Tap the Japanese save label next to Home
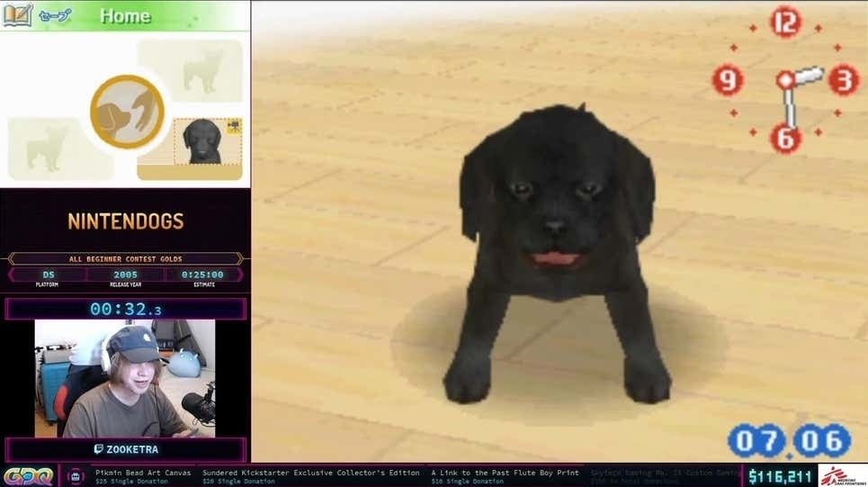Viewport: 868px width, 487px height. 55,15
